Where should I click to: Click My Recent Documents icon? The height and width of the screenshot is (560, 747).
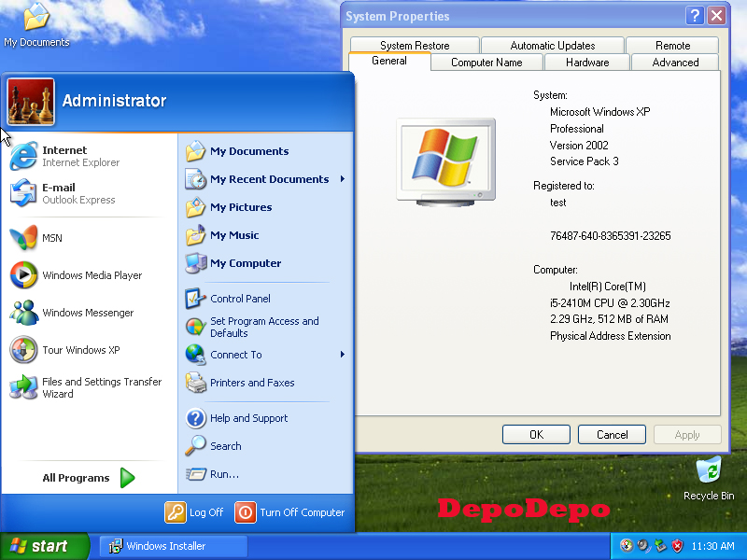pos(195,179)
